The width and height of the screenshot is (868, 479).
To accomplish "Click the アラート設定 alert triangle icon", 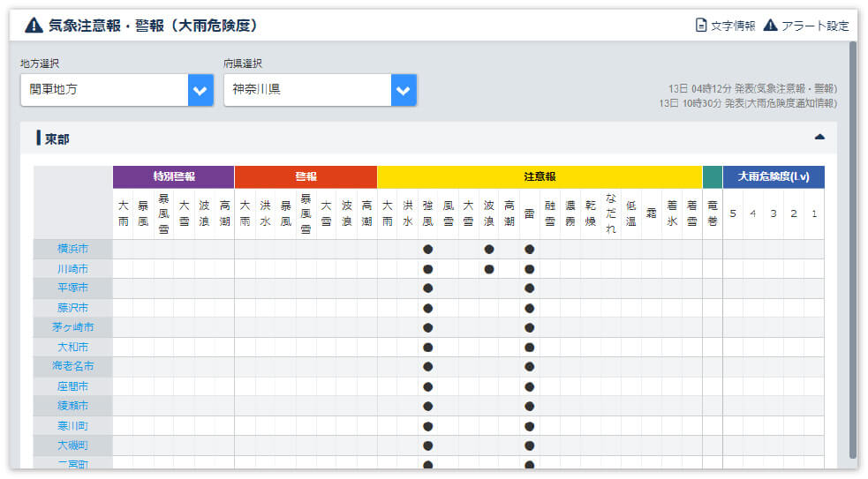I will 770,26.
